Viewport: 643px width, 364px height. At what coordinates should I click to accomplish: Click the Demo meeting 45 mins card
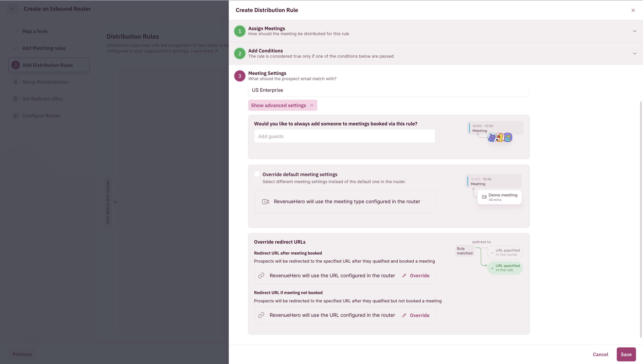pos(499,197)
